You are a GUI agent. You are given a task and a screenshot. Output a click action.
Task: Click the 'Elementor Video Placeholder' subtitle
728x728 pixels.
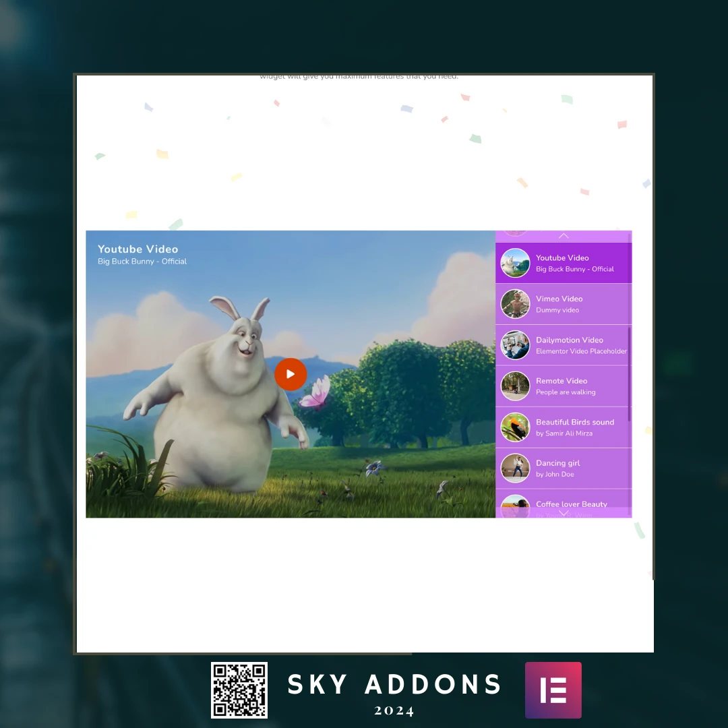tap(581, 351)
